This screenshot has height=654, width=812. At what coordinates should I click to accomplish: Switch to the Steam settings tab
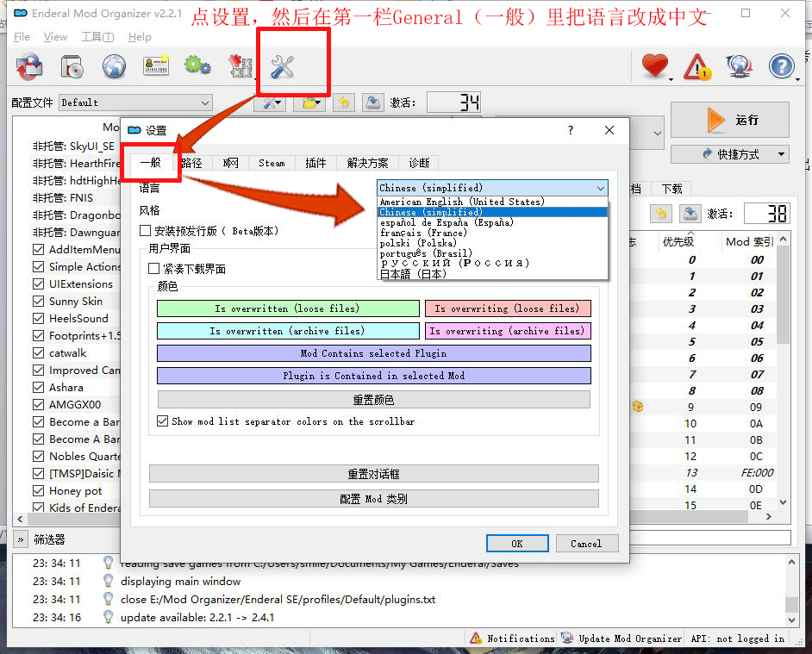coord(272,163)
